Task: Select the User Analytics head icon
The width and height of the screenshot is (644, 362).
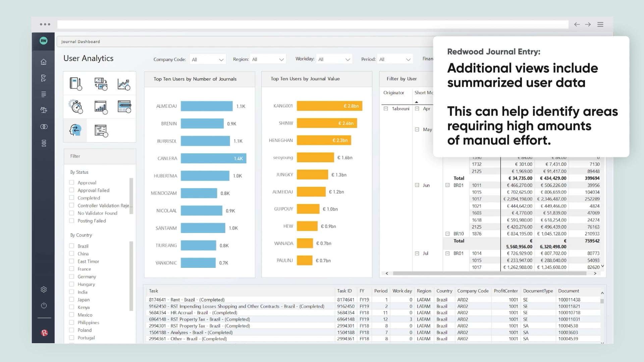Action: (75, 130)
